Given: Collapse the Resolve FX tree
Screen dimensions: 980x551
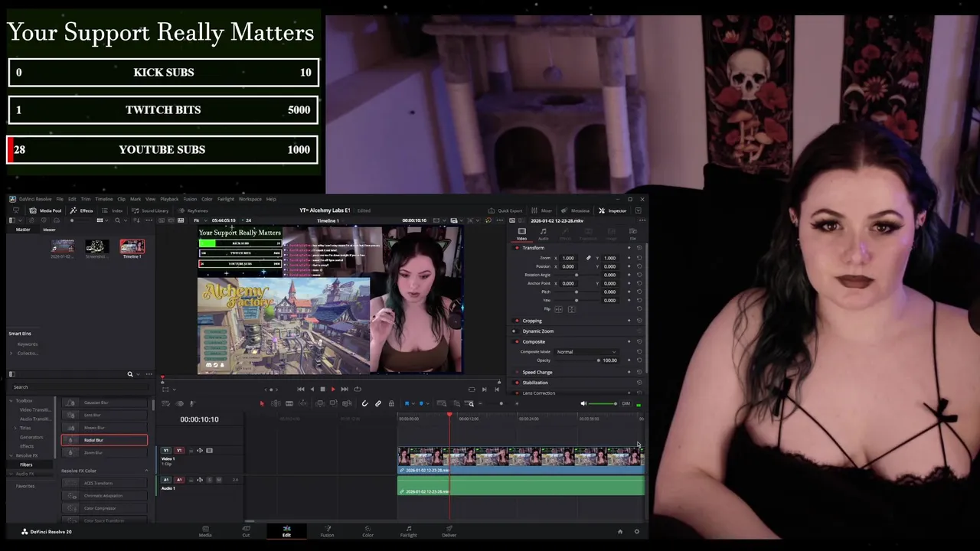Looking at the screenshot, I should tap(11, 455).
